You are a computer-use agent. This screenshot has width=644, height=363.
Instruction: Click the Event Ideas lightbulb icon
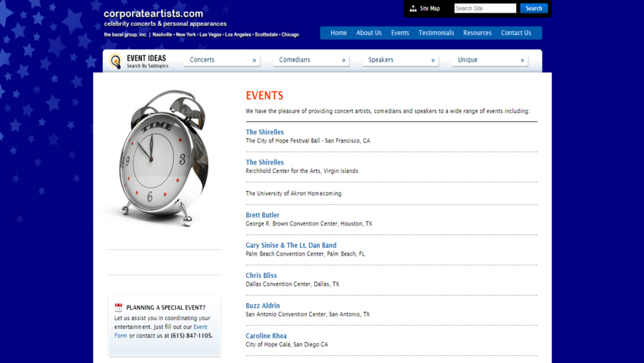pyautogui.click(x=116, y=62)
